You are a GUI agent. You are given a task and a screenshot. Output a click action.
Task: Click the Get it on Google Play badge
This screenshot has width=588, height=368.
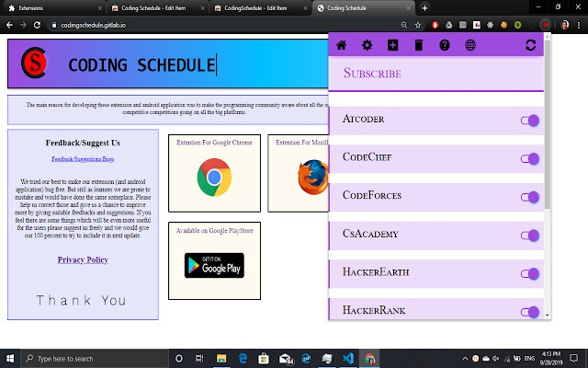click(214, 265)
